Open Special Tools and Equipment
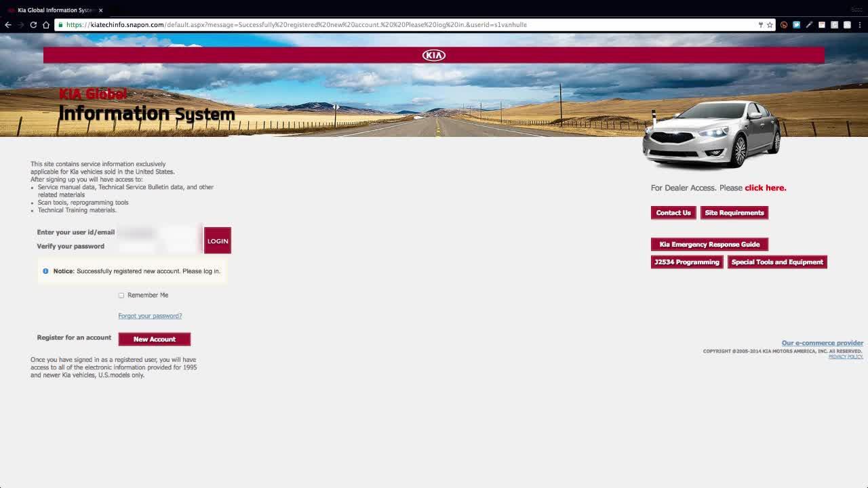Screen dimensions: 868x488 (x=777, y=262)
